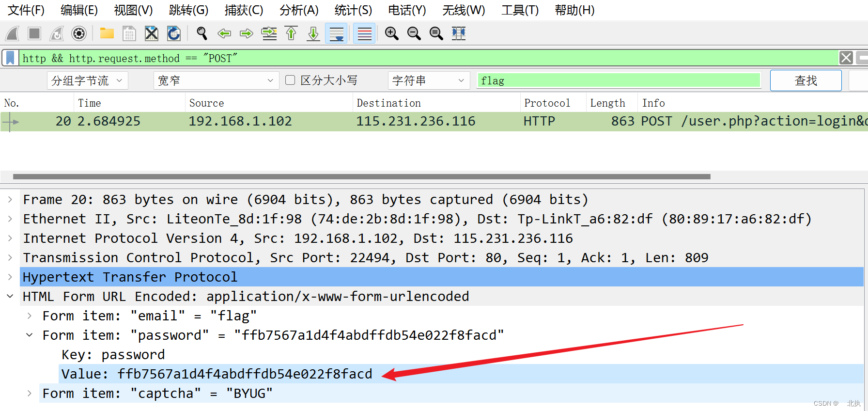
Task: Sort by the Time column header
Action: (129, 103)
